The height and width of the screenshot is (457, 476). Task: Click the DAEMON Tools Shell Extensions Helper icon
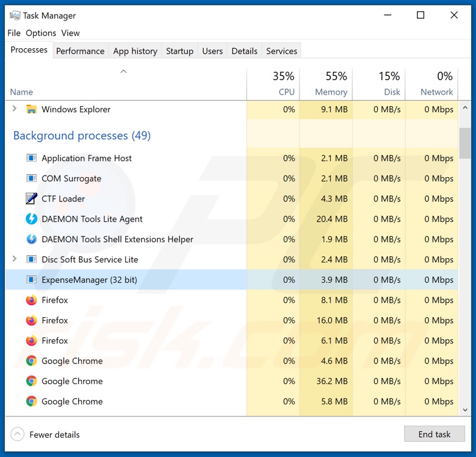click(x=31, y=239)
